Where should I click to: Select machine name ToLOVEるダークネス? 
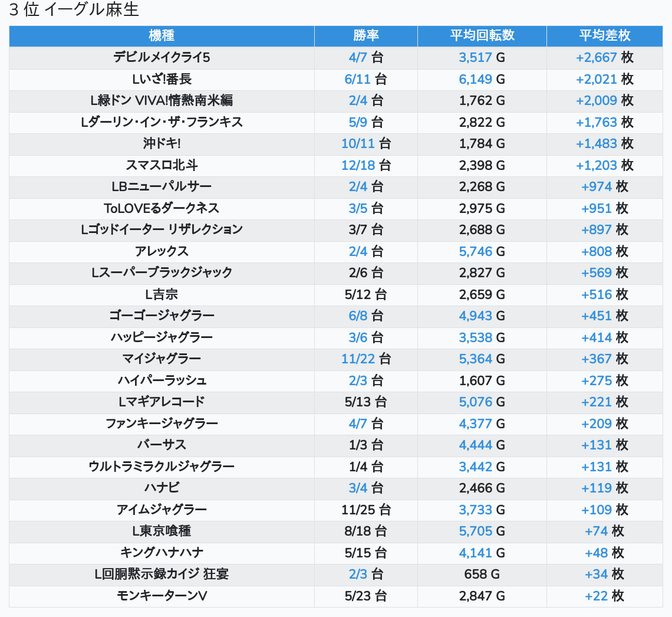coord(162,208)
